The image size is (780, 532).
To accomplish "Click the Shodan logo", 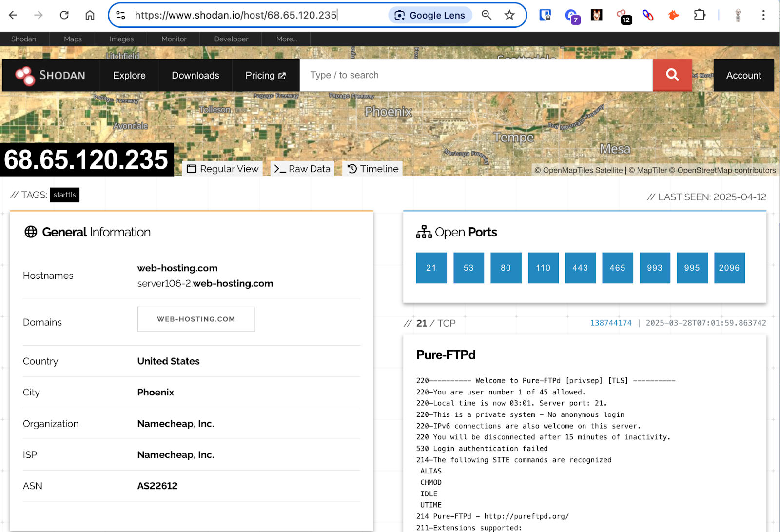I will click(50, 76).
